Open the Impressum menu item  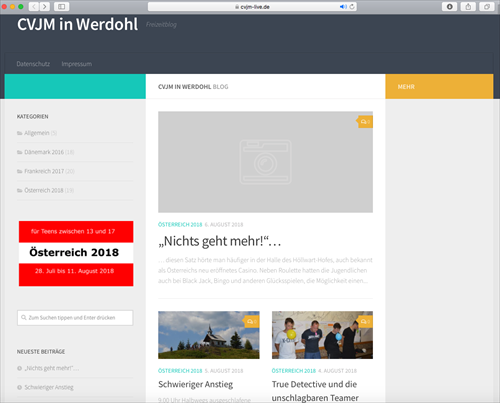[x=77, y=64]
